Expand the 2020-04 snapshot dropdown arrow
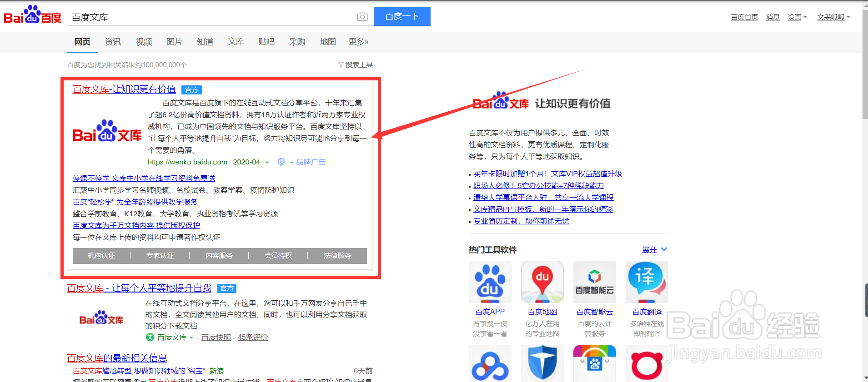Screen dimensions: 868x382 [x=267, y=163]
